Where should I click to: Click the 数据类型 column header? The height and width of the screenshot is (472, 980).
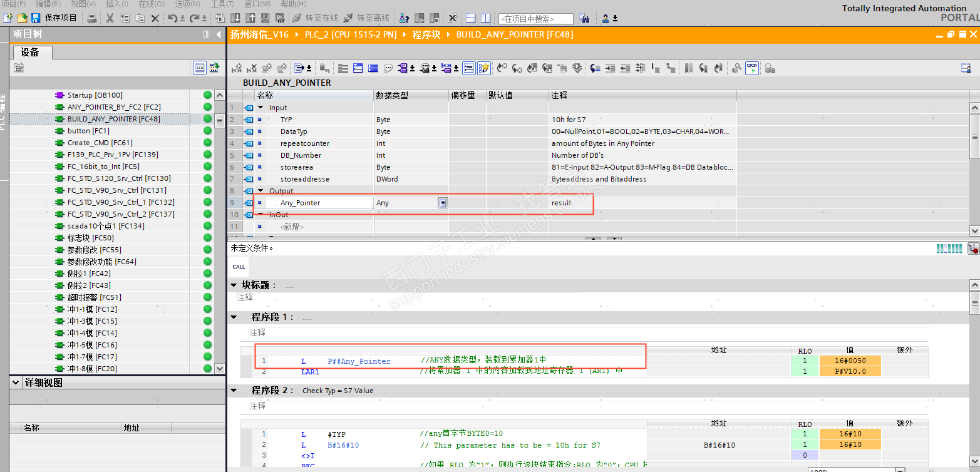411,95
